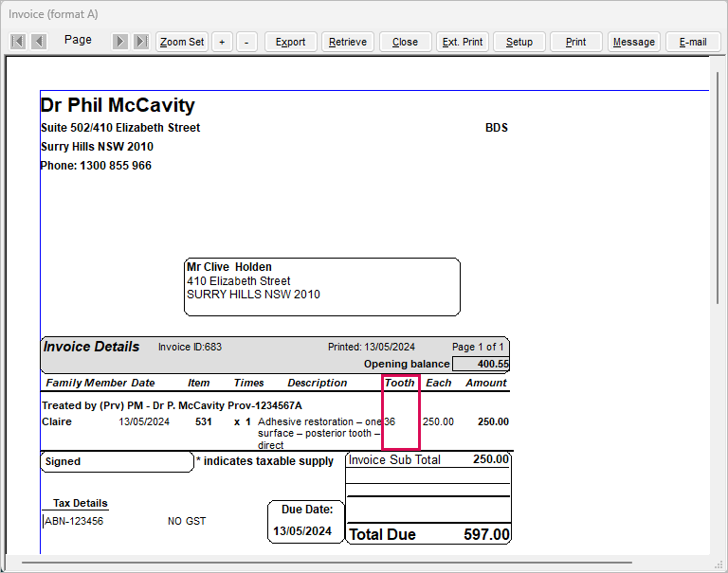The width and height of the screenshot is (728, 573).
Task: Click 'Invoice ID:683' text
Action: [x=190, y=347]
